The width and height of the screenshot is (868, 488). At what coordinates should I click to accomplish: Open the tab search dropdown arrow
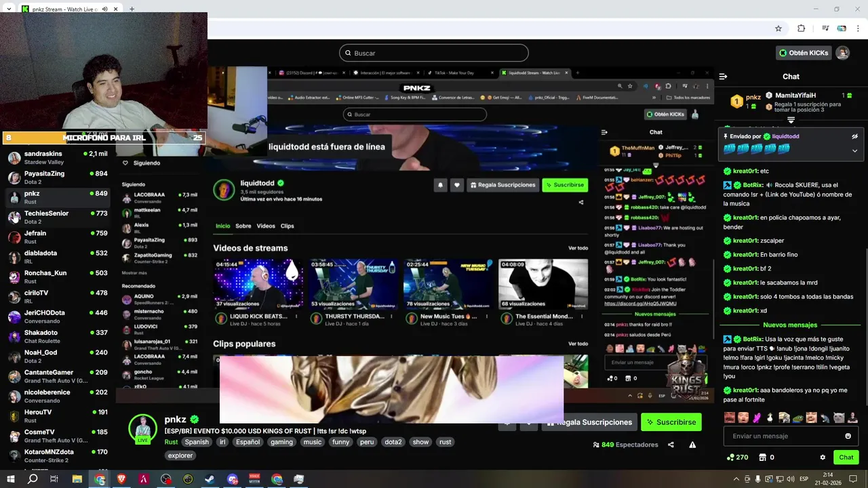point(9,9)
